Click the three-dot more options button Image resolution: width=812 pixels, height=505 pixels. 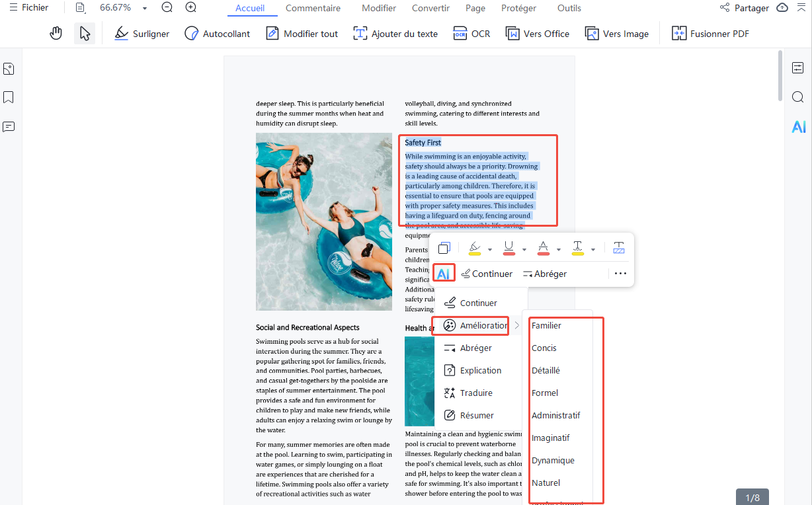620,273
